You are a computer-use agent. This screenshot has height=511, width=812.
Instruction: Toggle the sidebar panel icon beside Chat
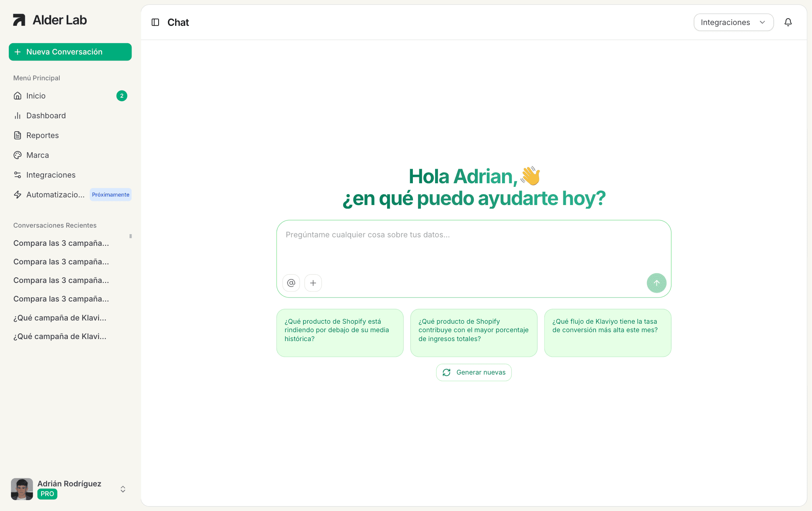[155, 22]
